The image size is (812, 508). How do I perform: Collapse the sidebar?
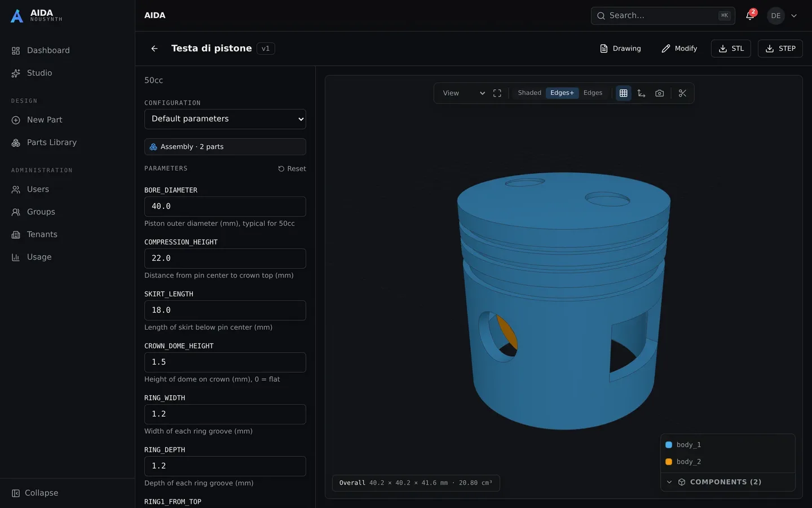point(35,493)
